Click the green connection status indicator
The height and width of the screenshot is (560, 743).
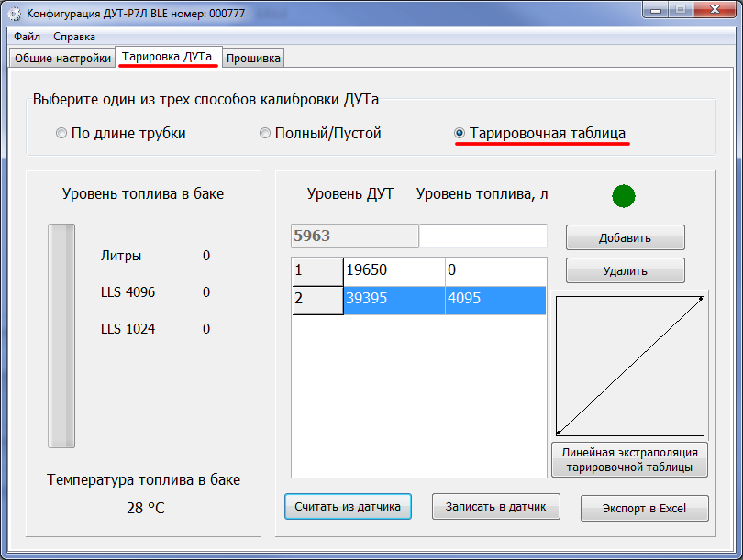pos(623,196)
